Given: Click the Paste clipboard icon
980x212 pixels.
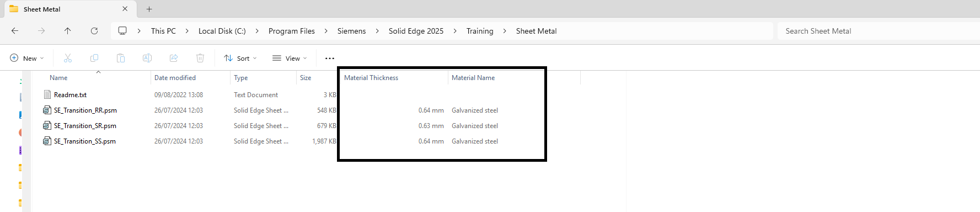Looking at the screenshot, I should [121, 58].
